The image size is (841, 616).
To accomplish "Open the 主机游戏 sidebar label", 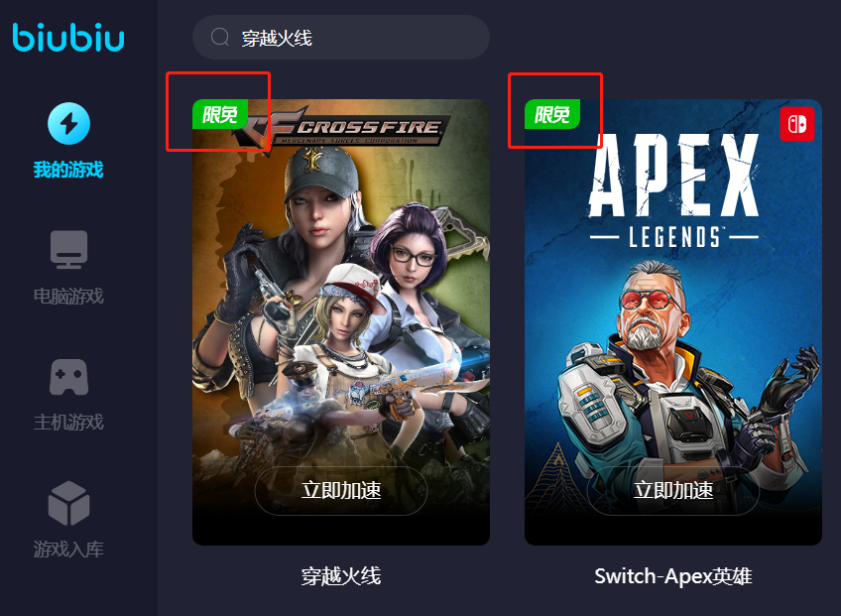I will pos(68,423).
